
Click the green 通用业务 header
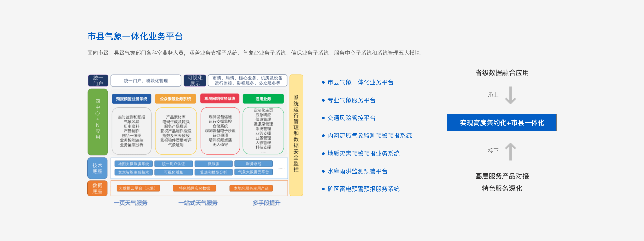point(263,99)
